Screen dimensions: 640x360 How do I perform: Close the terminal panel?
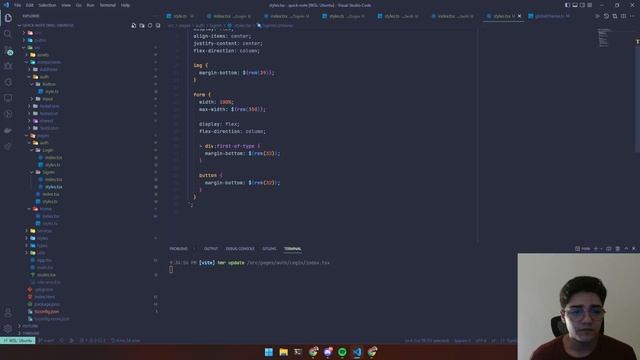point(634,249)
